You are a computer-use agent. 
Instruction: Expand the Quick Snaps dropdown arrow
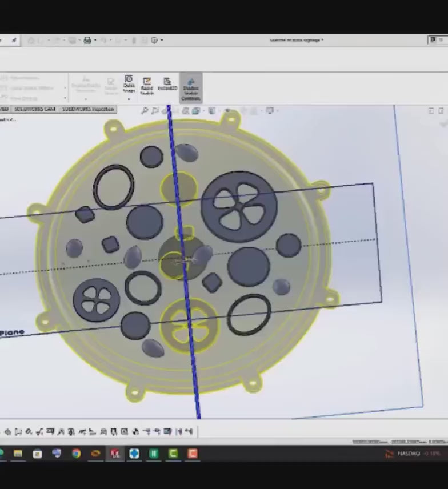point(129,99)
